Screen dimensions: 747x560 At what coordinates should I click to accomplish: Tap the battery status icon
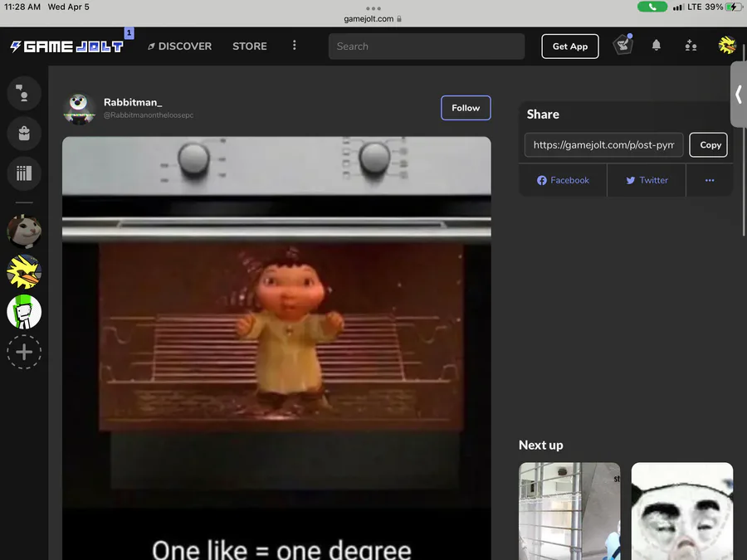734,7
